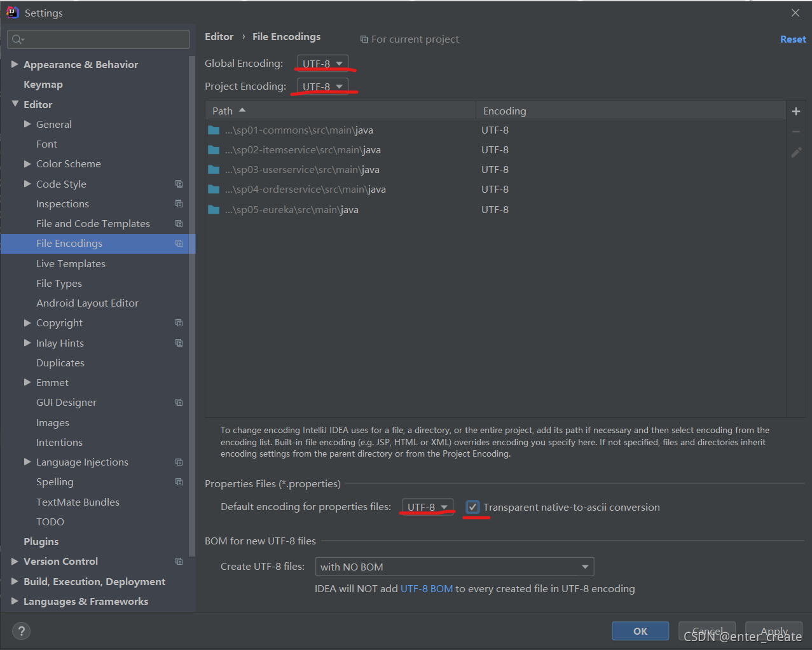Click project-level icon next to Language Injections
Image resolution: width=812 pixels, height=650 pixels.
pos(179,462)
